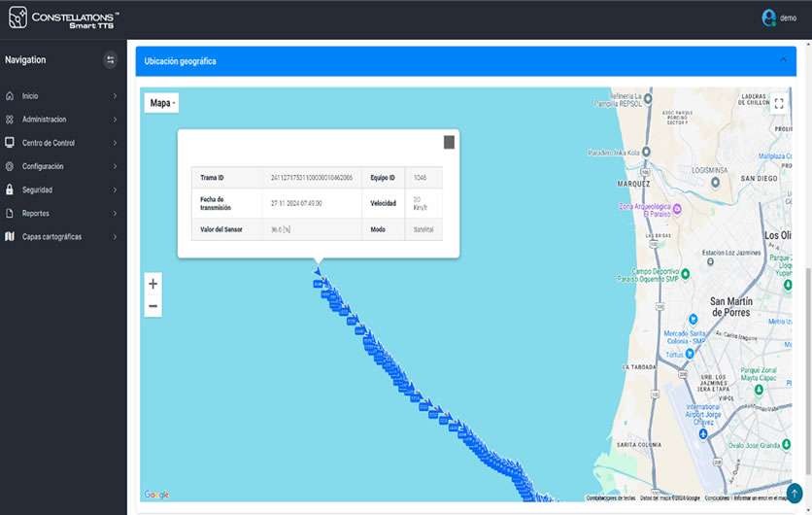
Task: Click the Capas cartograficas map icon
Action: click(x=10, y=237)
